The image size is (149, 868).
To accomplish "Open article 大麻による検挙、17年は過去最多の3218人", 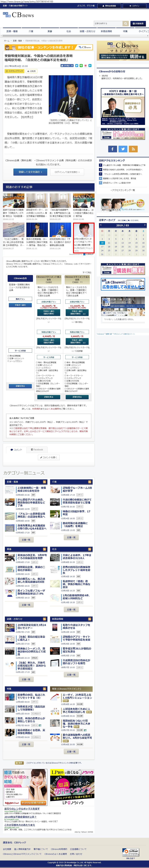I will tap(77, 557).
